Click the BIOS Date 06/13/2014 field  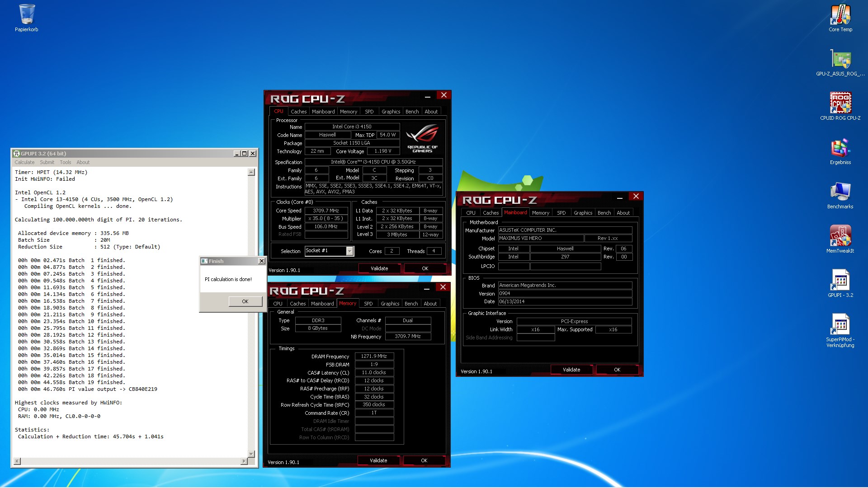pyautogui.click(x=565, y=301)
